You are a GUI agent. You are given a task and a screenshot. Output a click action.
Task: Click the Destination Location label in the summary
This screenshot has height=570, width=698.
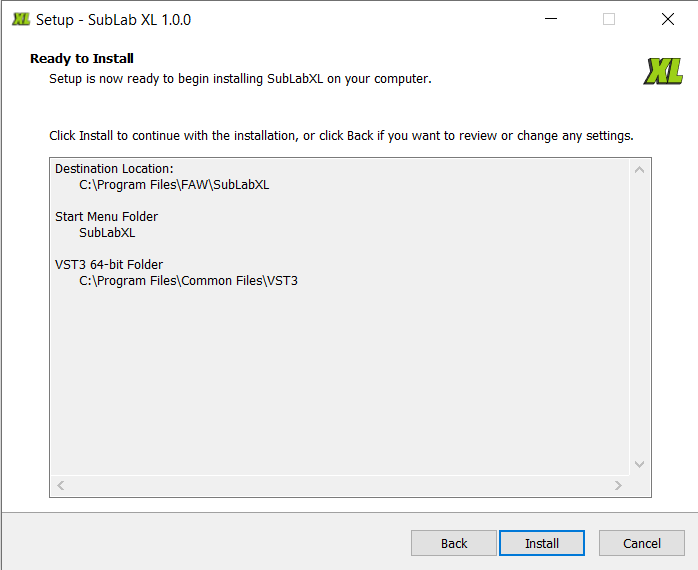pos(114,168)
